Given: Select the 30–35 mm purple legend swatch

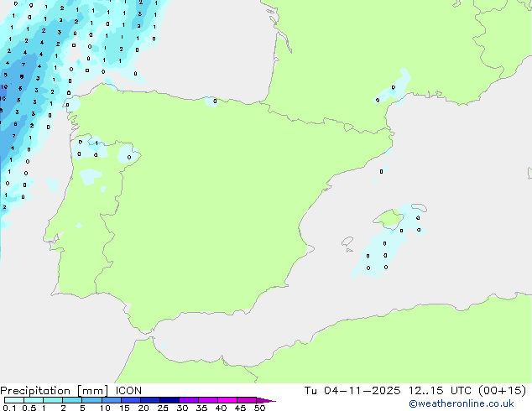Looking at the screenshot, I should (x=189, y=400).
